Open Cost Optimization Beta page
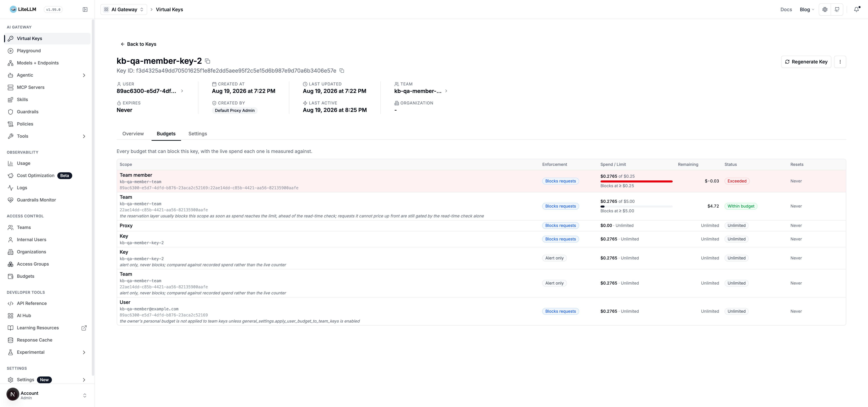Screen dimensions: 868x407 tap(47, 176)
